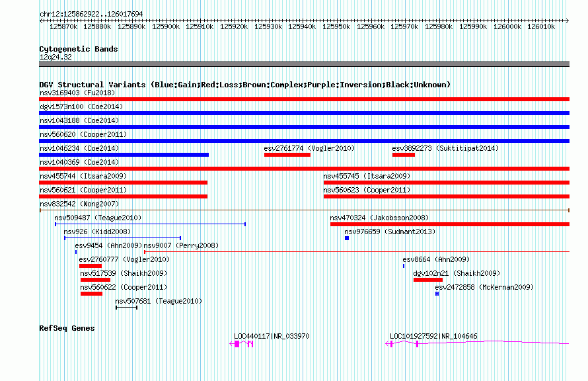This screenshot has height=381, width=588.
Task: Open nsv560622 (Cooper2011) variant
Action: (124, 287)
